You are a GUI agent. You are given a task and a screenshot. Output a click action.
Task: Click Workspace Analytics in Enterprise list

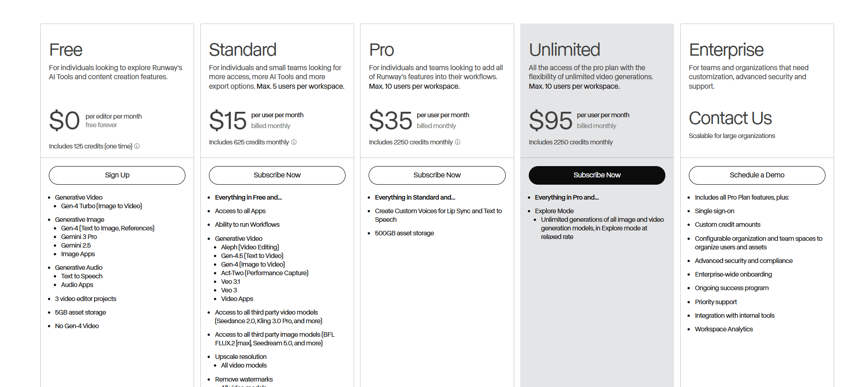(x=724, y=329)
